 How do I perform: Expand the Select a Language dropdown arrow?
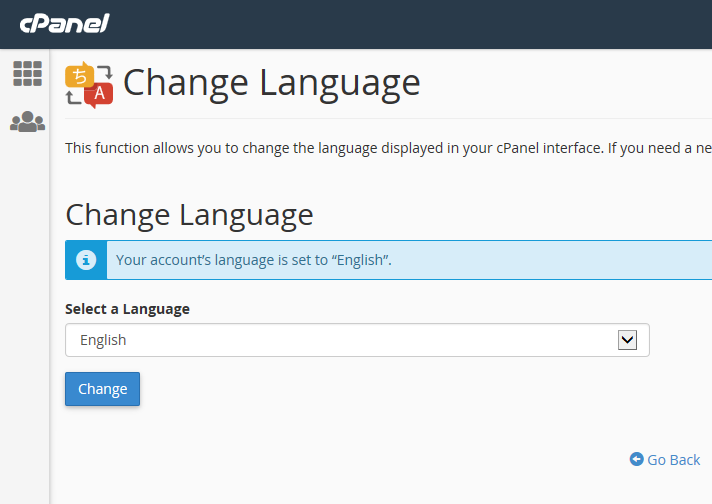(x=627, y=340)
